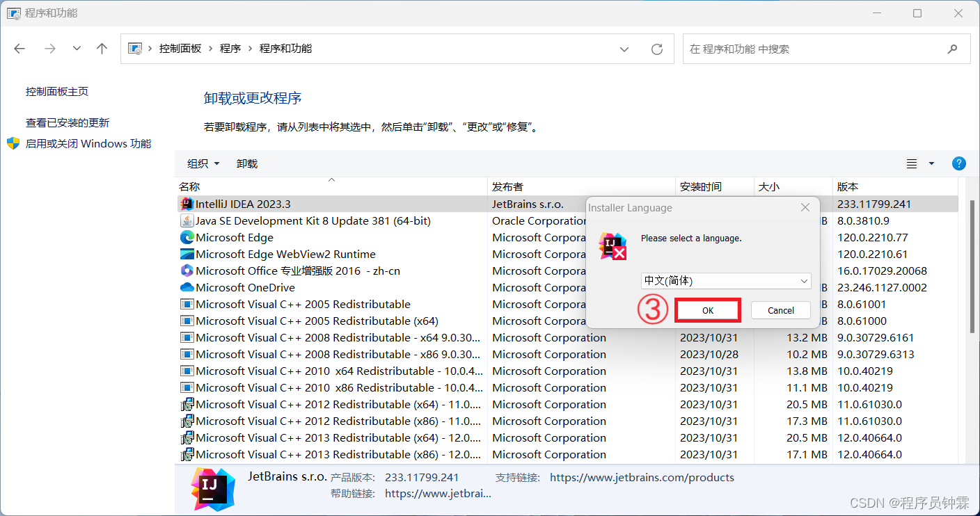This screenshot has height=516, width=980.
Task: Click the view layout icon in the toolbar
Action: point(912,163)
